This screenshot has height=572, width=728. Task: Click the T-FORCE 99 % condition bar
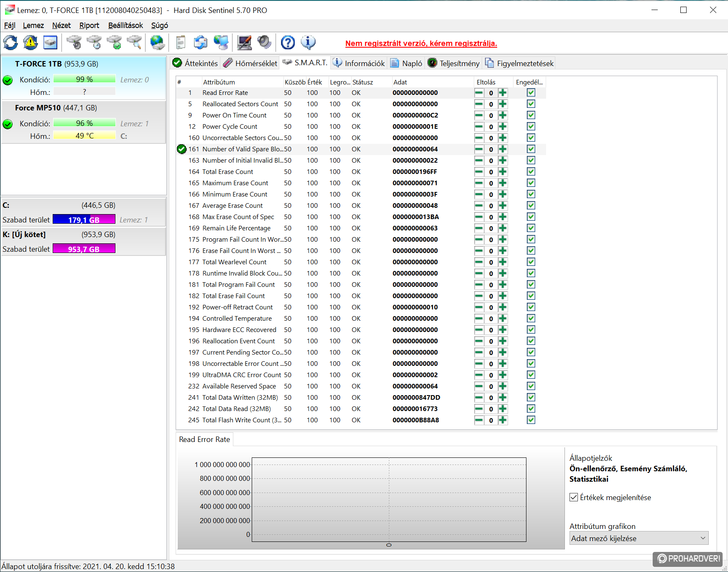(84, 79)
